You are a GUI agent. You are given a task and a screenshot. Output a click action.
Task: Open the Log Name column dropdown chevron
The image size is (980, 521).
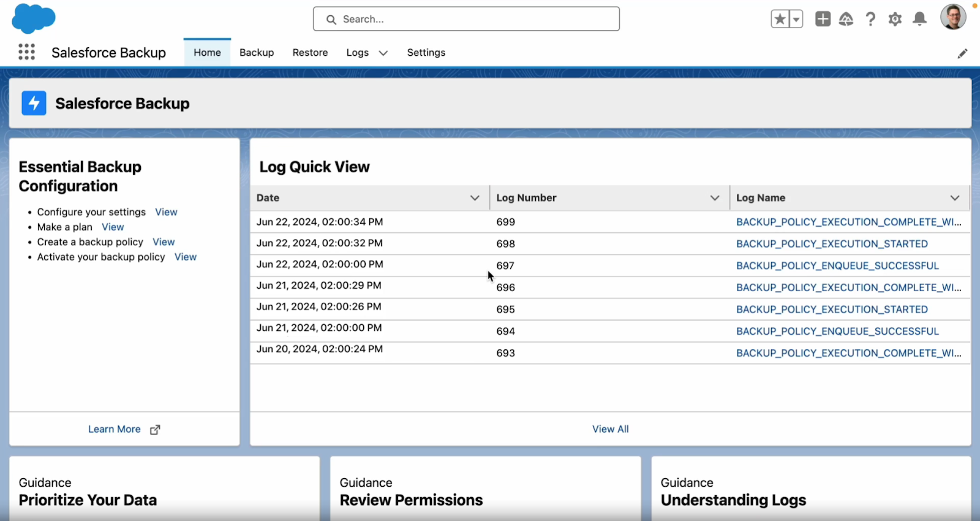tap(954, 198)
